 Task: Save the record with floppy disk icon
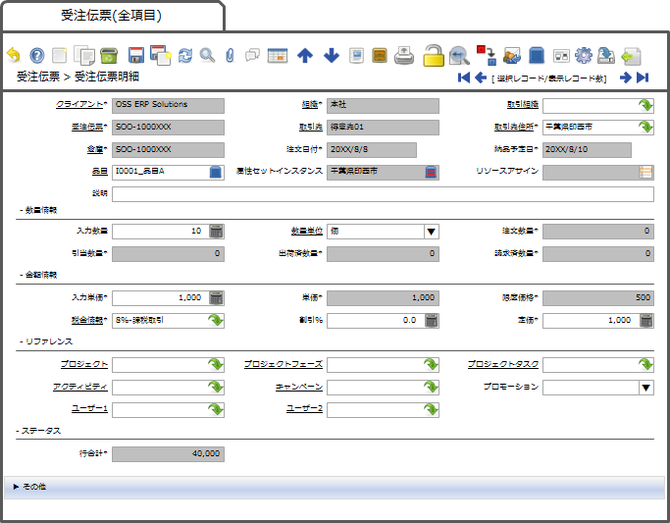(x=136, y=56)
